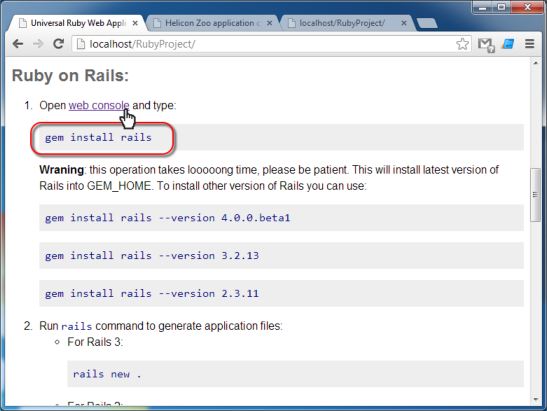Open the web console link
547x411 pixels.
pyautogui.click(x=99, y=105)
